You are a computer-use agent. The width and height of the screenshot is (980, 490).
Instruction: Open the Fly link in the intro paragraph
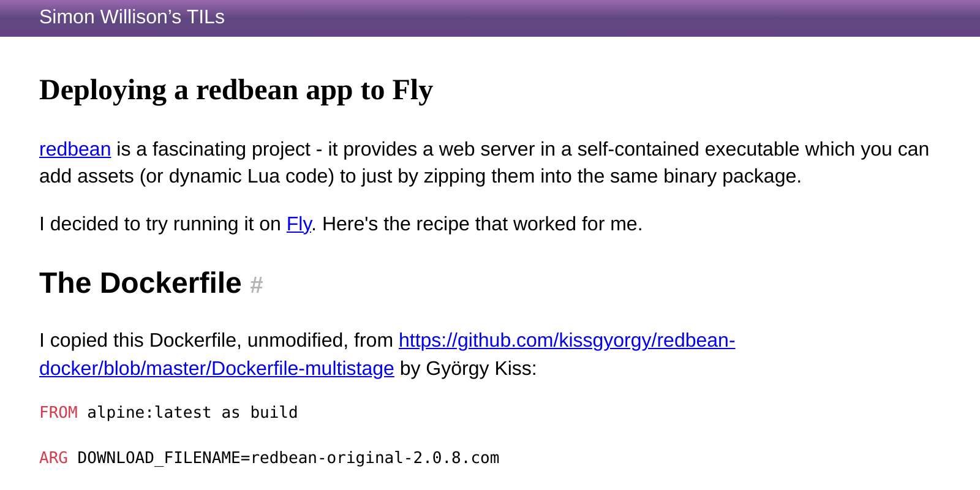click(x=299, y=224)
